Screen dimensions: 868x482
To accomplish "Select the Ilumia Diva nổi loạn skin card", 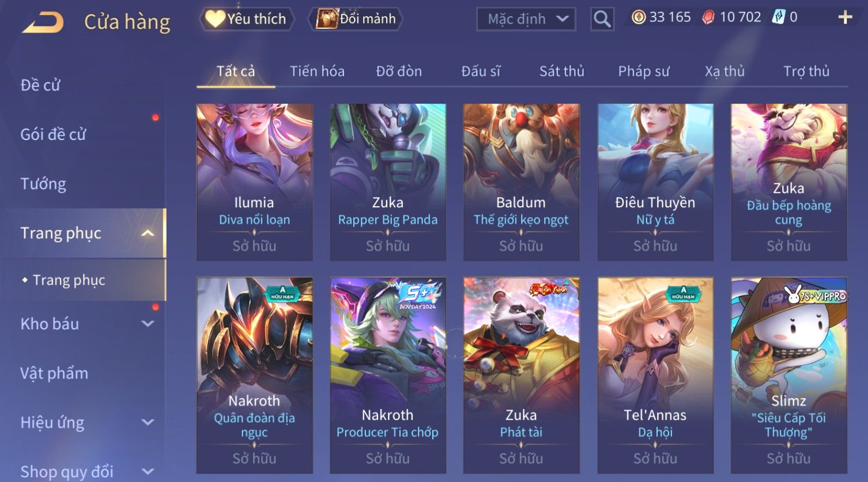I will pyautogui.click(x=254, y=182).
